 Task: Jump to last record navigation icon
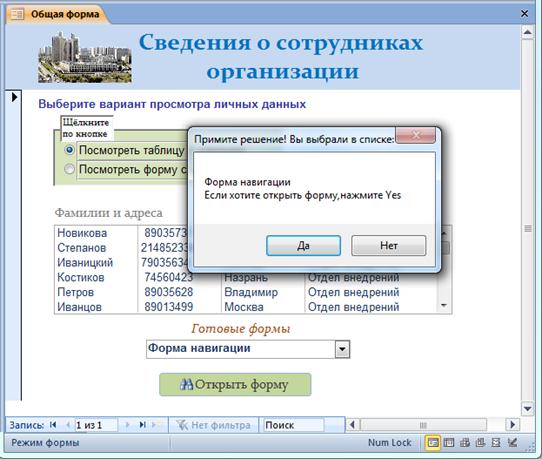[142, 424]
